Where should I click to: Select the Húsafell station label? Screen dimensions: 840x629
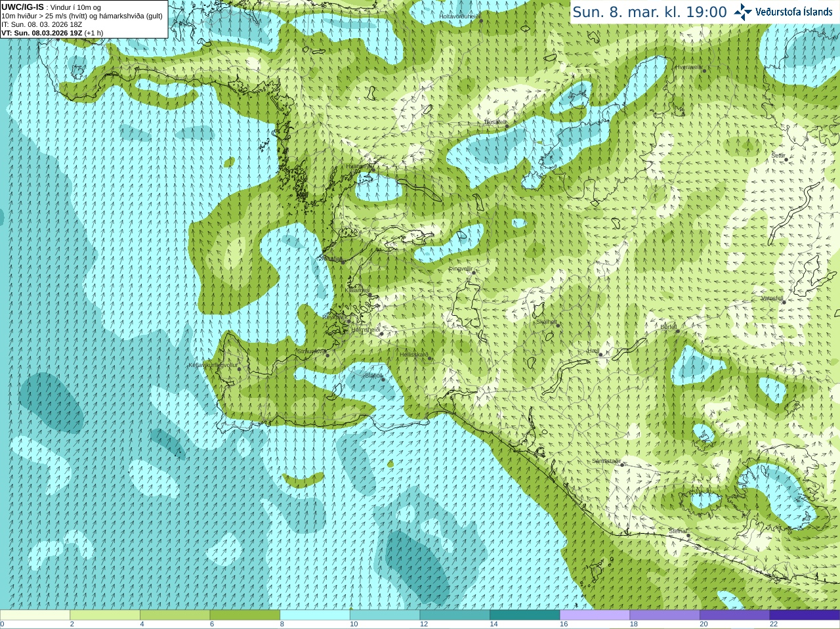pos(495,122)
